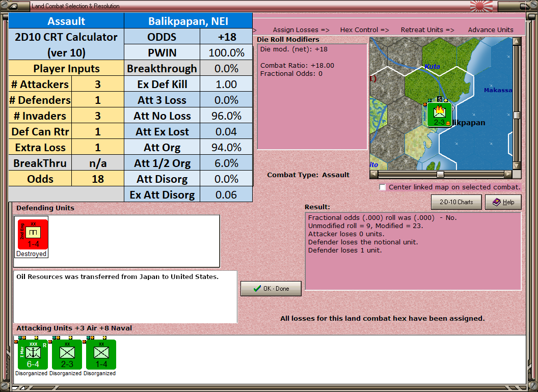538x392 pixels.
Task: Enable Center linked map on selected combat
Action: (x=383, y=187)
